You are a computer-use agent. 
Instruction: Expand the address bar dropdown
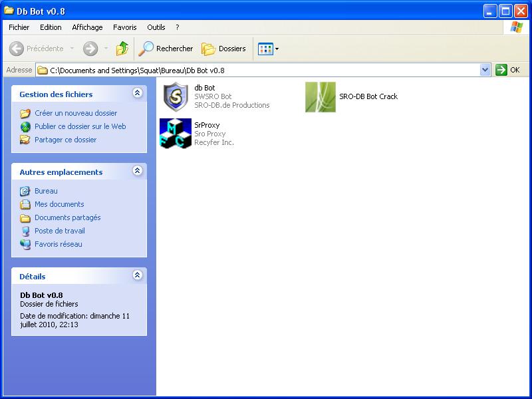[485, 70]
